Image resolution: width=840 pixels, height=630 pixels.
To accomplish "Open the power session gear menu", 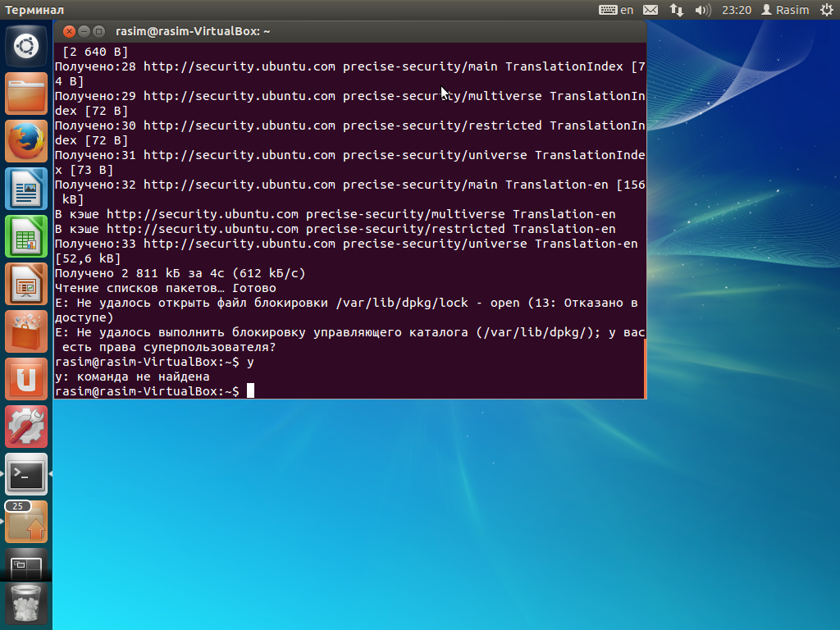I will (827, 10).
